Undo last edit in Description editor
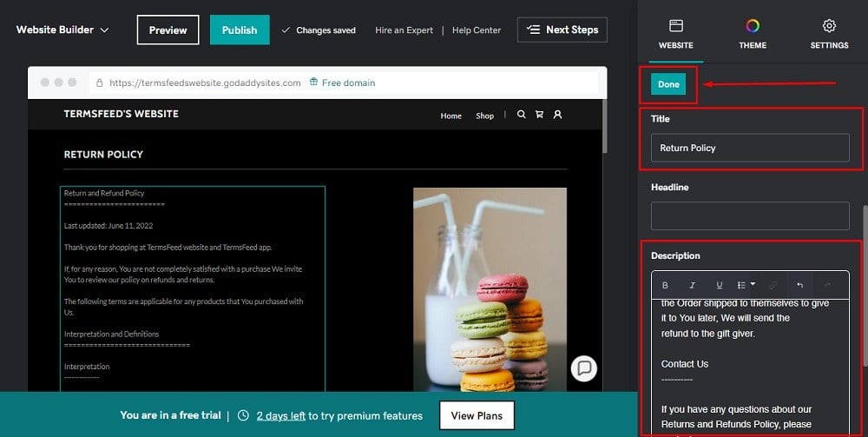This screenshot has height=437, width=868. click(800, 285)
